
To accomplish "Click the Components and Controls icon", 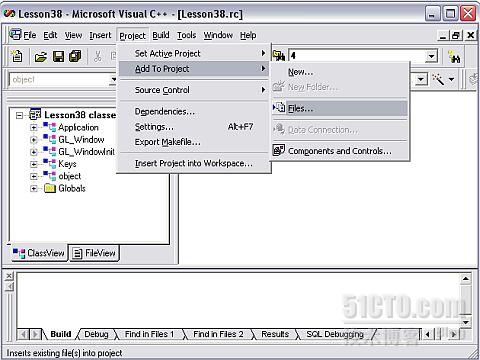I will (279, 150).
